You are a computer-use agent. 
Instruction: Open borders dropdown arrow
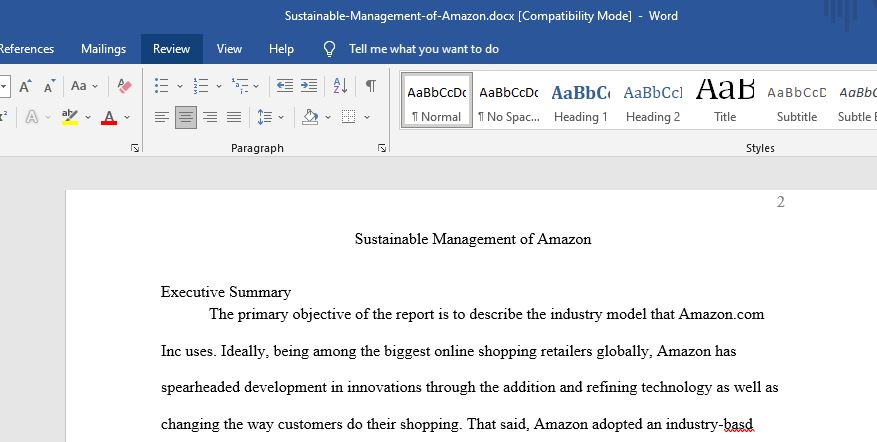pyautogui.click(x=367, y=117)
